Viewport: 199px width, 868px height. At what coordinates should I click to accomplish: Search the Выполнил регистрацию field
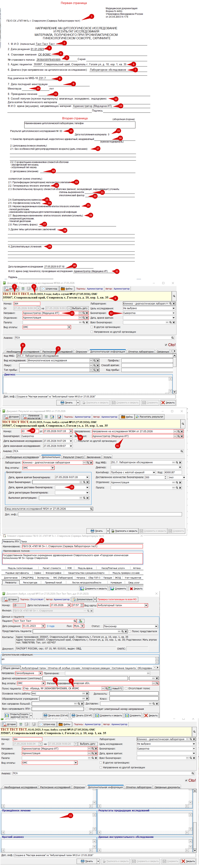84,498
